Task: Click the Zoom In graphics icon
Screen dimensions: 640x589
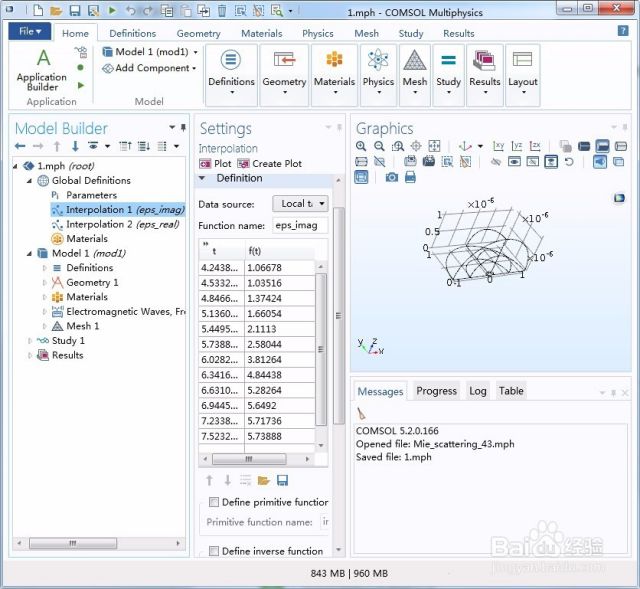Action: 361,146
